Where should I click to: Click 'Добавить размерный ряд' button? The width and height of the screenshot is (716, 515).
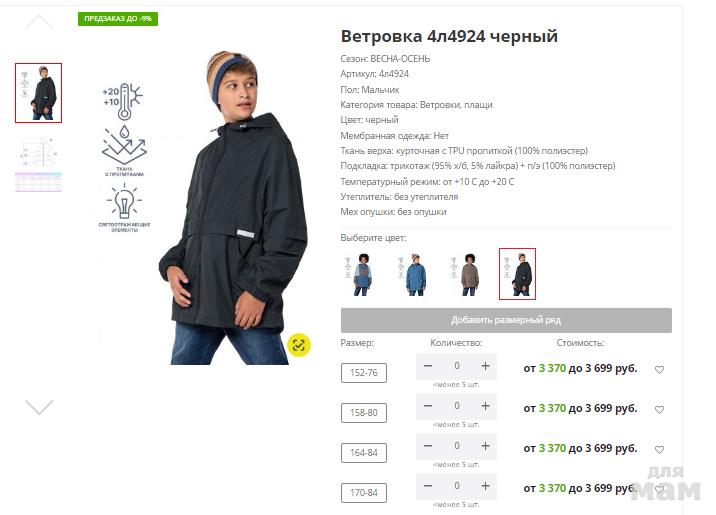point(506,320)
